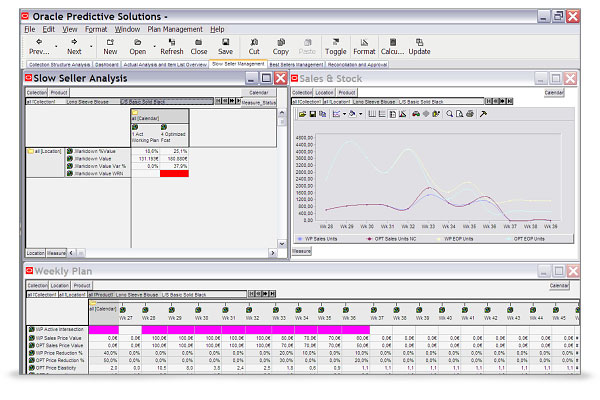Switch to the Collection Structure Analysis tab
Viewport: 600px width, 400px height.
(59, 65)
